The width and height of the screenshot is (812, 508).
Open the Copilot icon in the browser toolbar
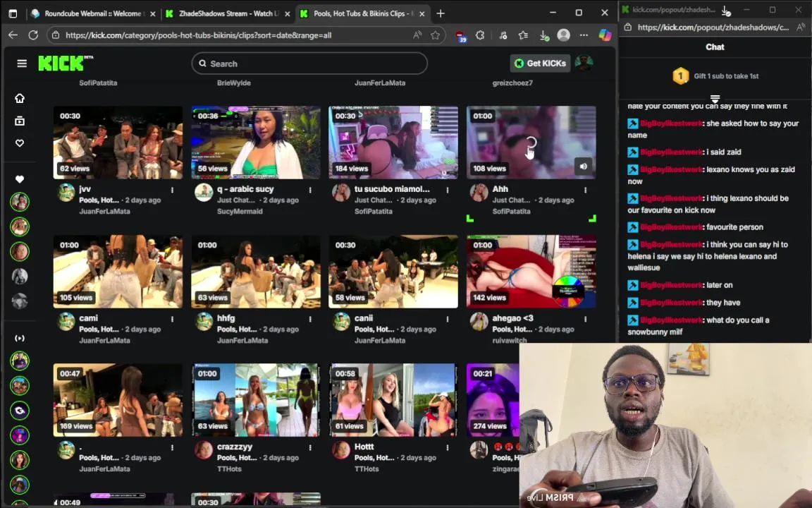(605, 35)
